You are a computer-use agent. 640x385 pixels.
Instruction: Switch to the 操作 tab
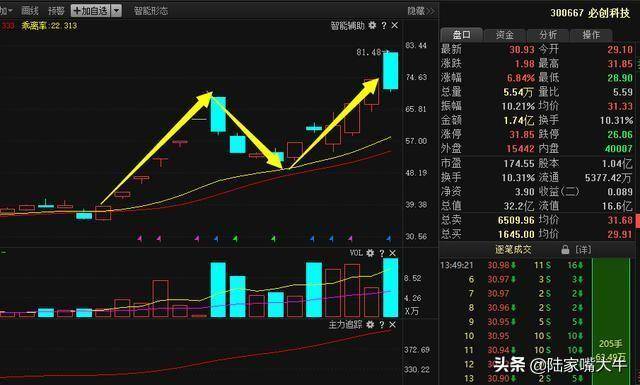click(591, 35)
